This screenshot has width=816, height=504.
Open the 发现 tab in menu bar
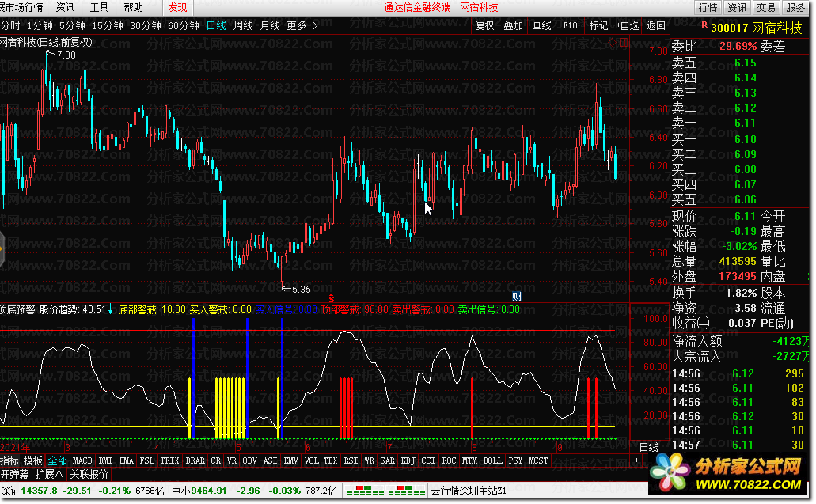tap(177, 7)
